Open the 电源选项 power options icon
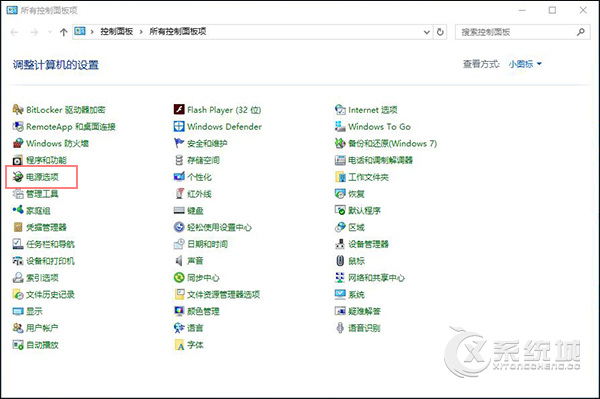The image size is (600, 399). [x=18, y=177]
